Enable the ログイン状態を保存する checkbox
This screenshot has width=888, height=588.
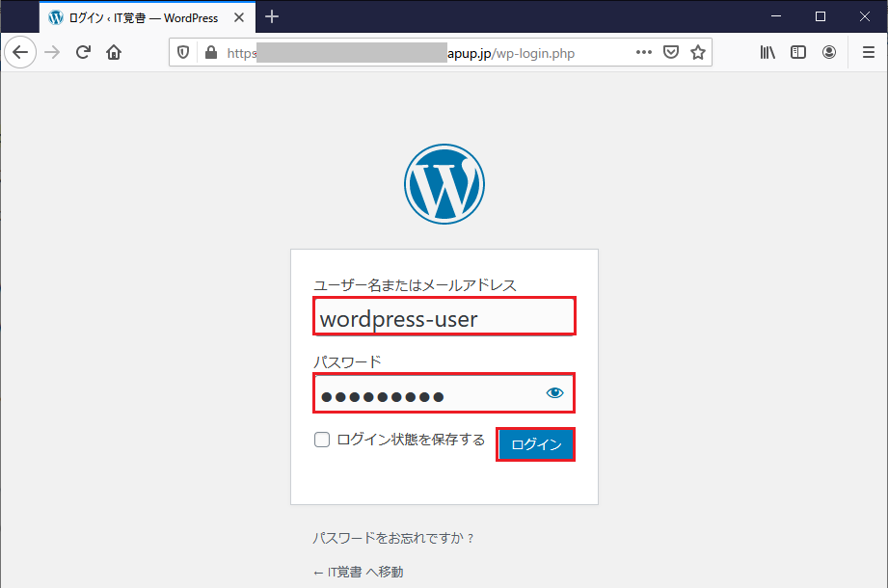[322, 441]
